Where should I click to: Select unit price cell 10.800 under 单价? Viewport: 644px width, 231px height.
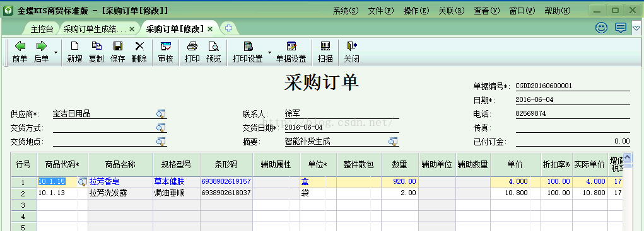(x=515, y=193)
